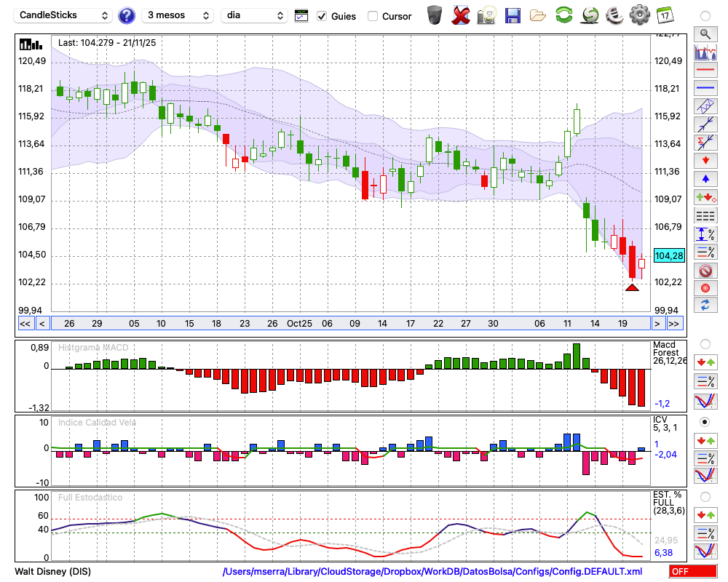Select the red horizontal line tool

tap(705, 71)
